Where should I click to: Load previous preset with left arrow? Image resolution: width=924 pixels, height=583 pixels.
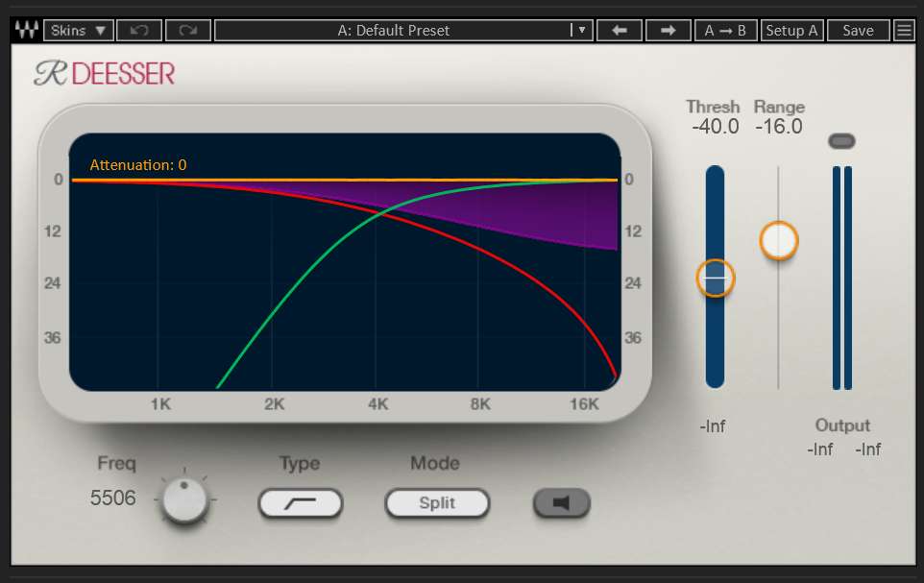coord(620,30)
